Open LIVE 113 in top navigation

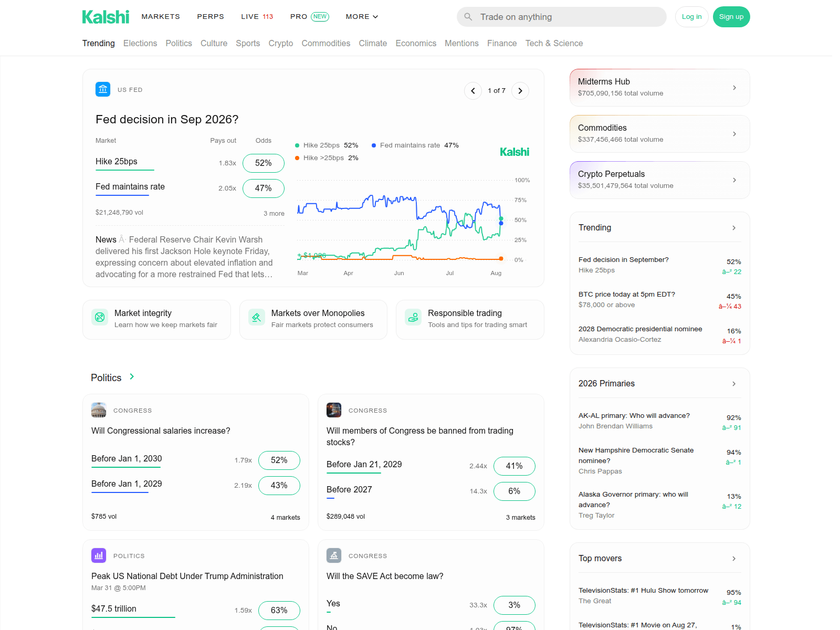[257, 17]
